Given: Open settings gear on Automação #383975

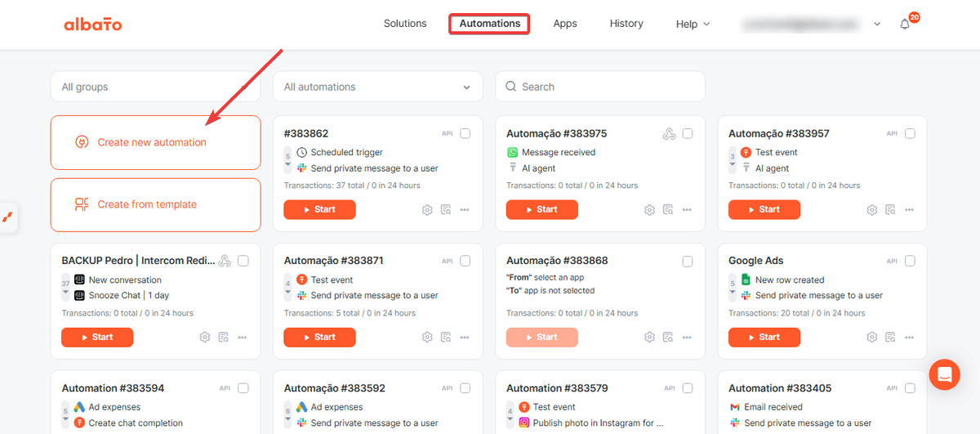Looking at the screenshot, I should [649, 210].
